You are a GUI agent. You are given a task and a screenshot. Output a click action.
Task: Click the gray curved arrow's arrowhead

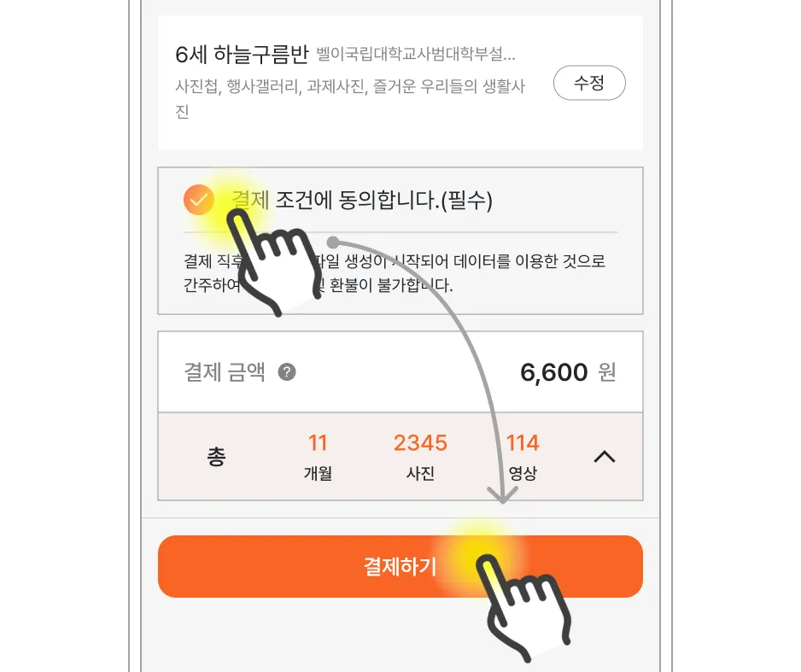click(x=503, y=494)
